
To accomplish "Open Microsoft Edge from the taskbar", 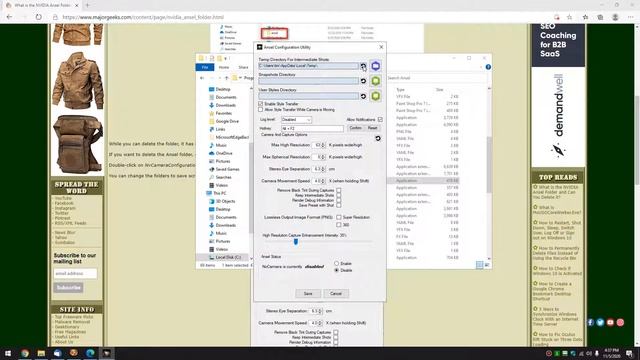I will pyautogui.click(x=90, y=353).
